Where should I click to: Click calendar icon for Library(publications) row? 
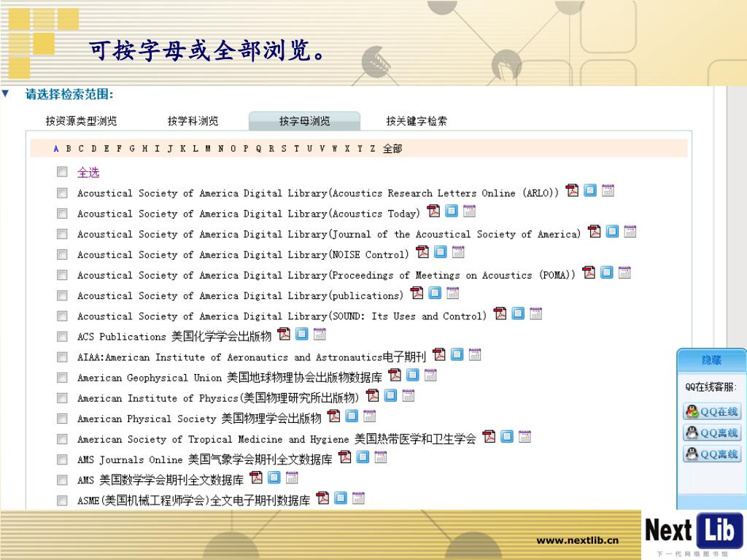tap(452, 293)
